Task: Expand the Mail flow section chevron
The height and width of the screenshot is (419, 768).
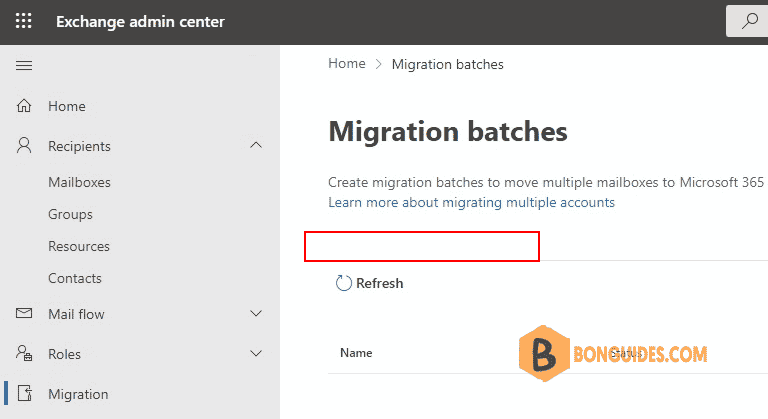Action: [x=256, y=313]
